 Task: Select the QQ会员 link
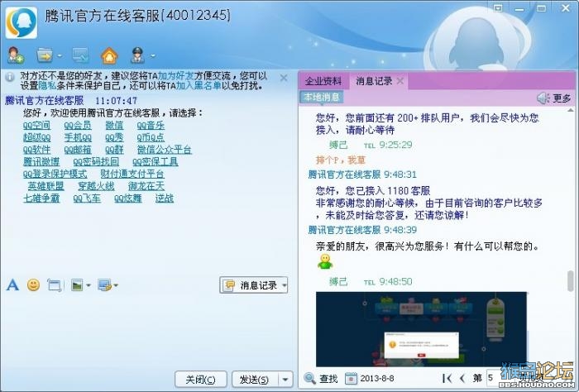78,126
